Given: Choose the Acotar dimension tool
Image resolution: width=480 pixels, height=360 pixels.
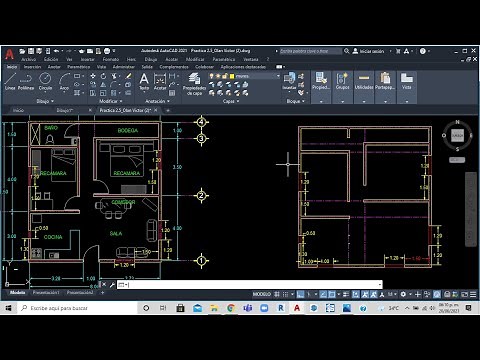Looking at the screenshot, I should 160,81.
